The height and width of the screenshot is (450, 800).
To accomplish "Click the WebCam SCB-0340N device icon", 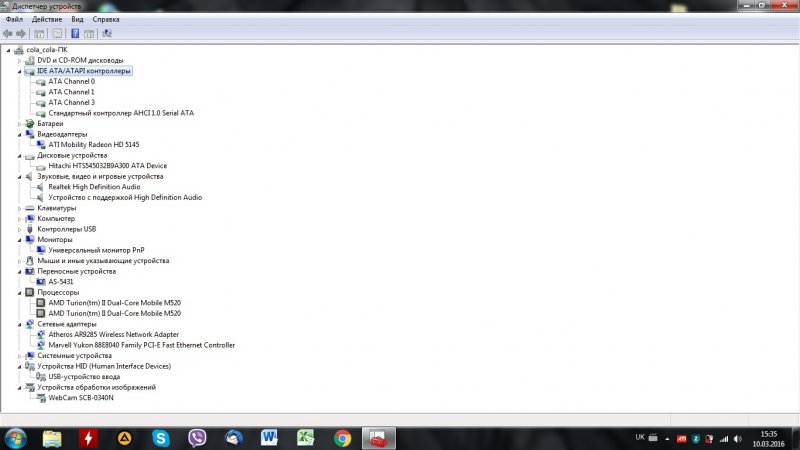I will pos(40,398).
